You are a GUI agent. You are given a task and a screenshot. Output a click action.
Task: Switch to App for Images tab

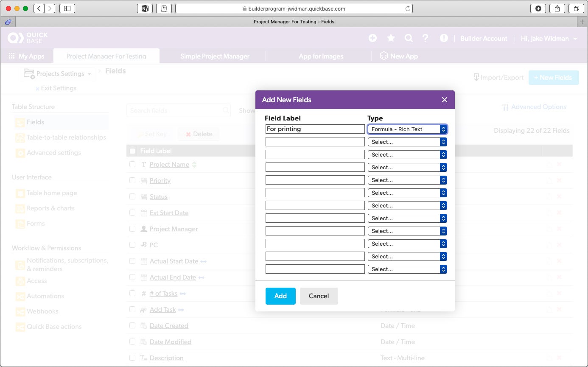click(x=321, y=56)
